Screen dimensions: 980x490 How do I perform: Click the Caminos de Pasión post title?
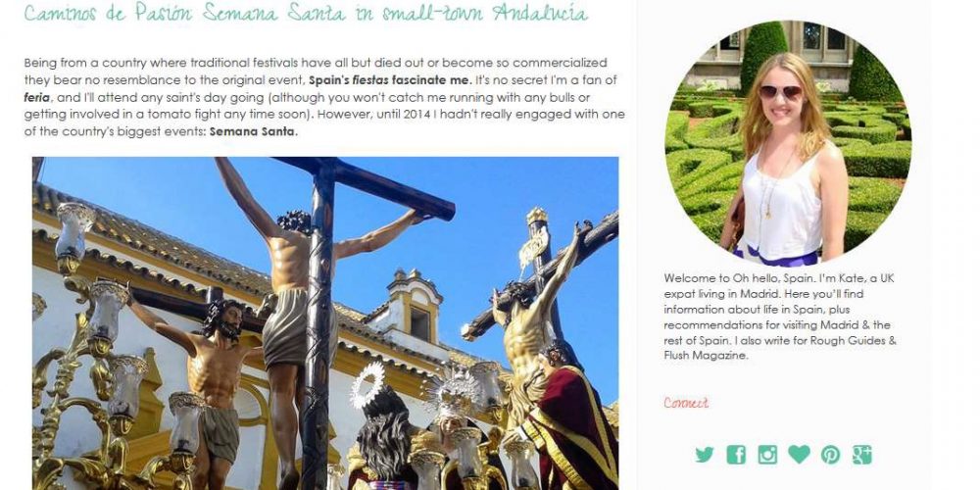click(x=306, y=13)
